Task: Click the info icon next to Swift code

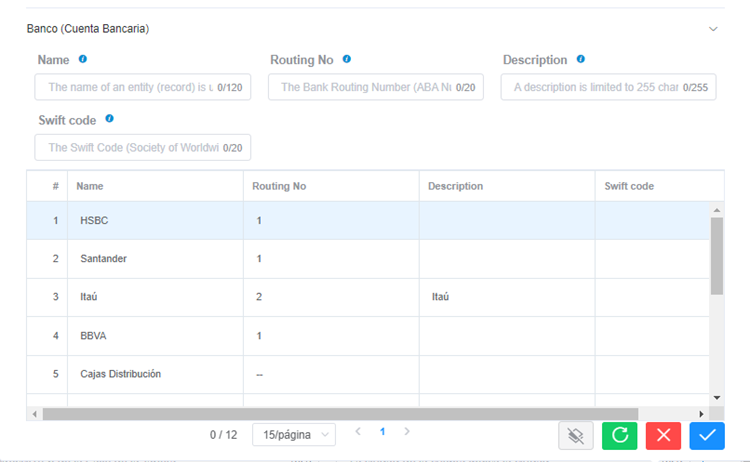Action: 109,119
